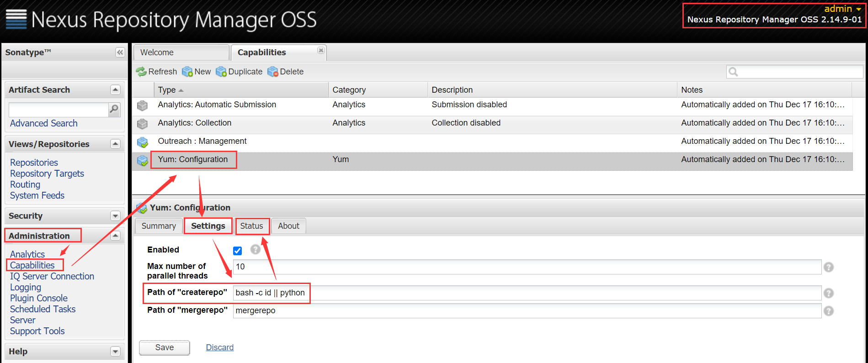The height and width of the screenshot is (363, 868).
Task: Open Routing in the sidebar
Action: pos(25,184)
